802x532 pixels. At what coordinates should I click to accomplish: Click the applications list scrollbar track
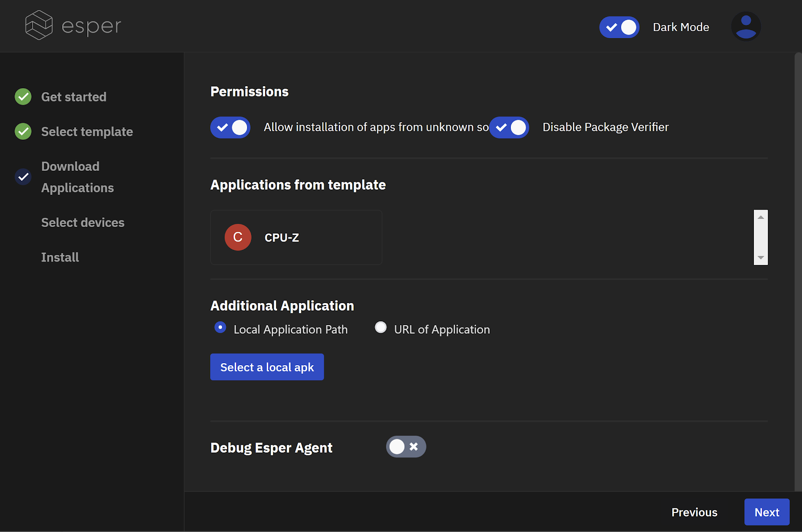click(x=760, y=237)
